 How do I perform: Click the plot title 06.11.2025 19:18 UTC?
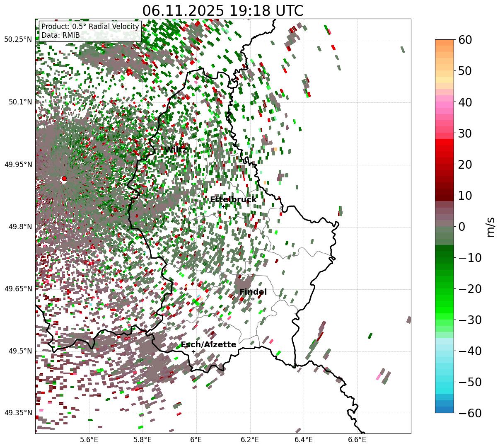223,10
